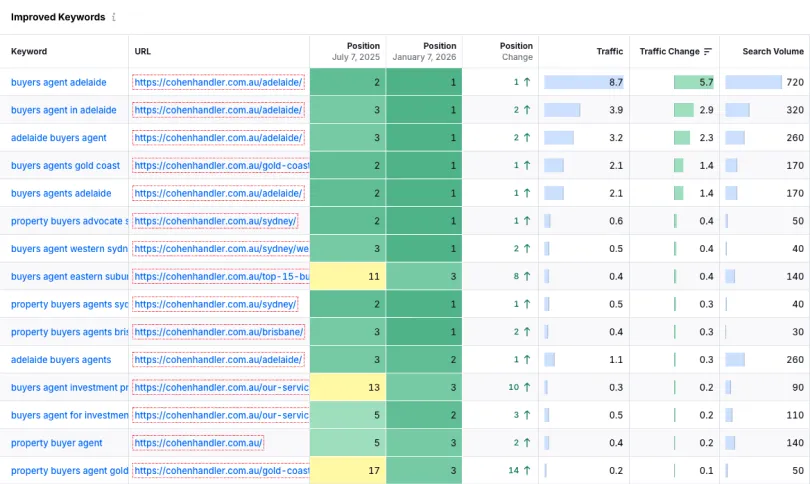This screenshot has width=810, height=484.
Task: Open the URL in 'buyers agent adelaide' row
Action: pos(218,82)
